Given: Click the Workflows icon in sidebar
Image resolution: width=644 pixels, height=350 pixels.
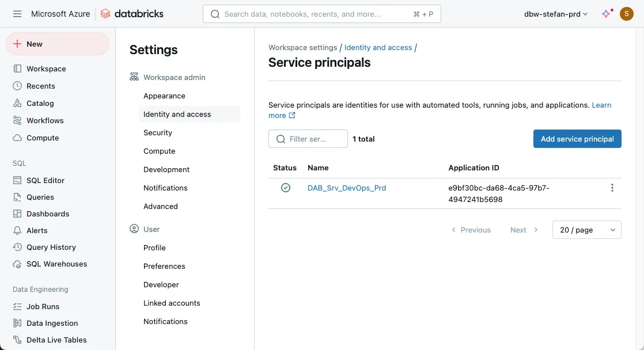Looking at the screenshot, I should point(17,120).
